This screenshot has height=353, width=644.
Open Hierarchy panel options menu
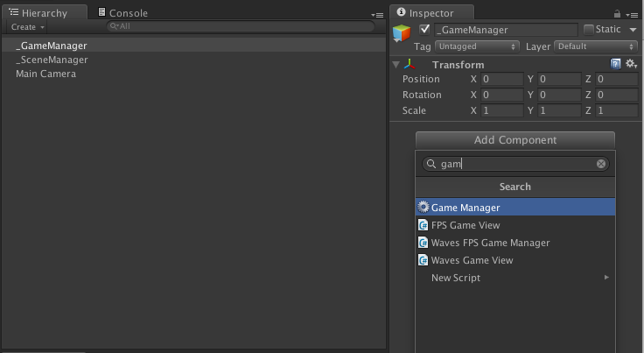(x=377, y=15)
